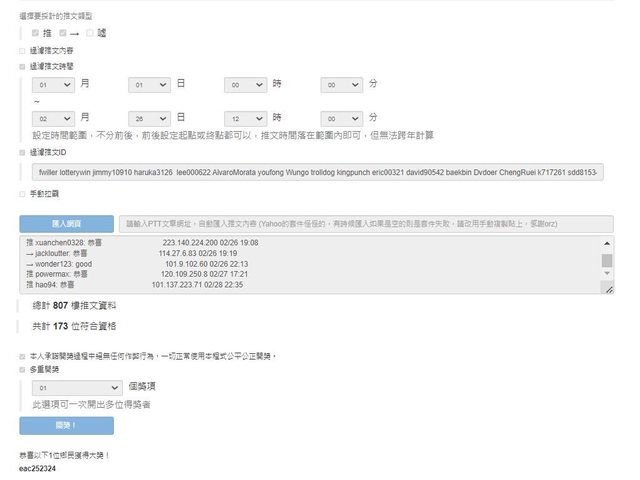640x480 pixels.
Task: Open the start hour dropdown
Action: tap(245, 85)
